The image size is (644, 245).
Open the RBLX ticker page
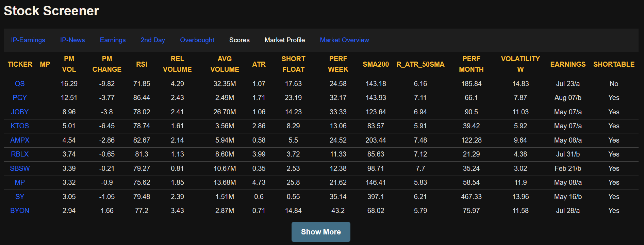[x=20, y=154]
